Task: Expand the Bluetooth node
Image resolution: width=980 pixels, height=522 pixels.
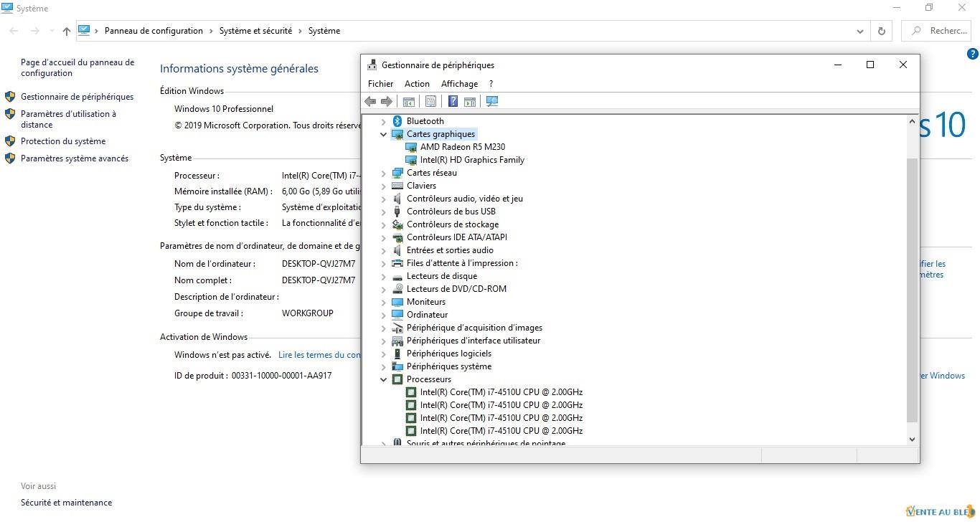Action: (x=383, y=121)
